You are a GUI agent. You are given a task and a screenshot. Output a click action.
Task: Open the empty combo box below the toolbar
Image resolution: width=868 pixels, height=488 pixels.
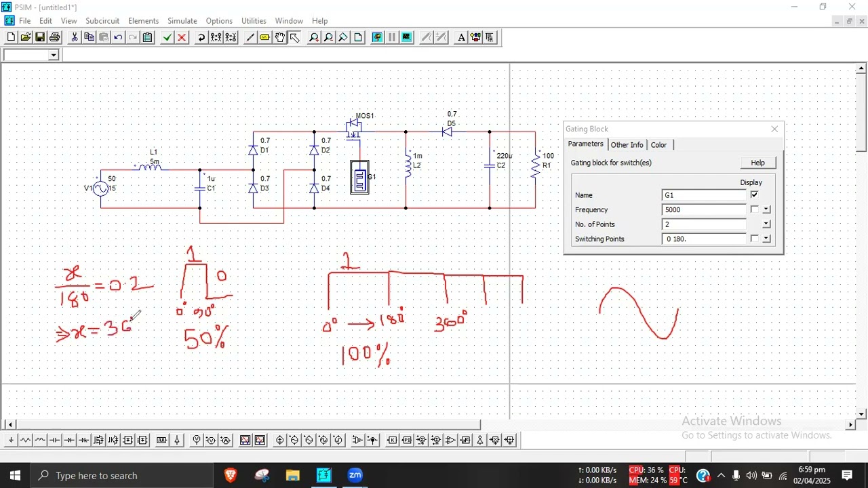[x=31, y=55]
